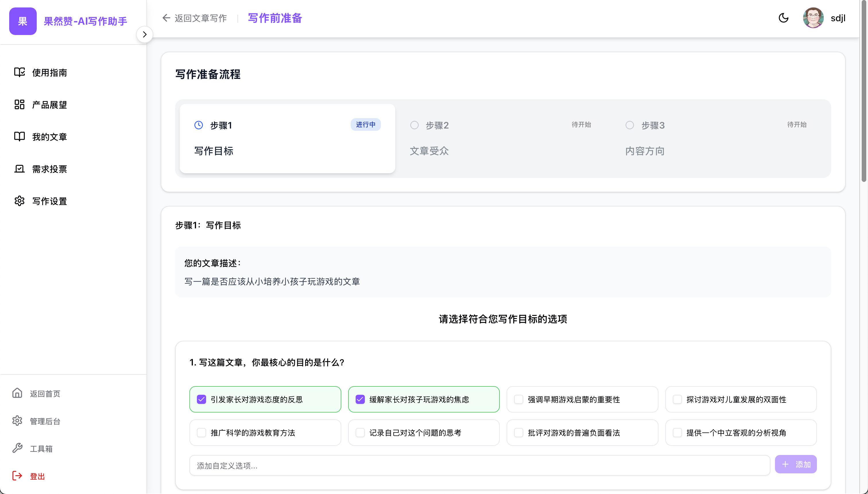Click the 写作设置 gear icon

coord(19,201)
